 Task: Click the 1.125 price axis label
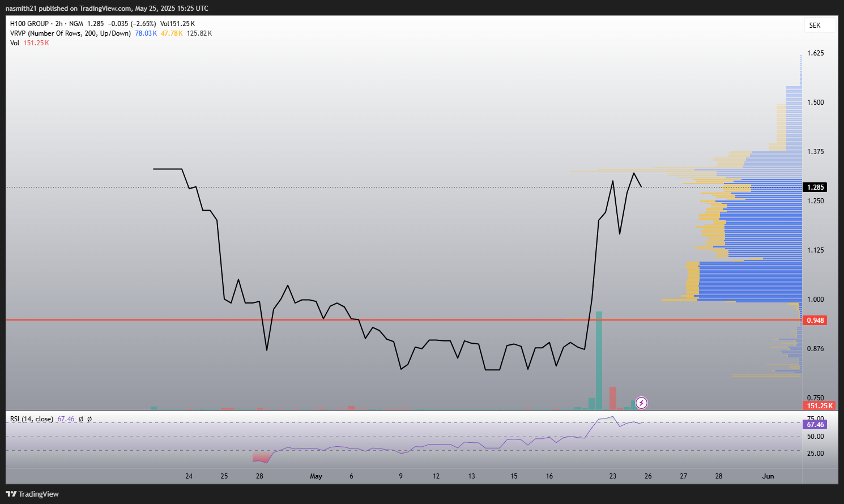point(816,250)
